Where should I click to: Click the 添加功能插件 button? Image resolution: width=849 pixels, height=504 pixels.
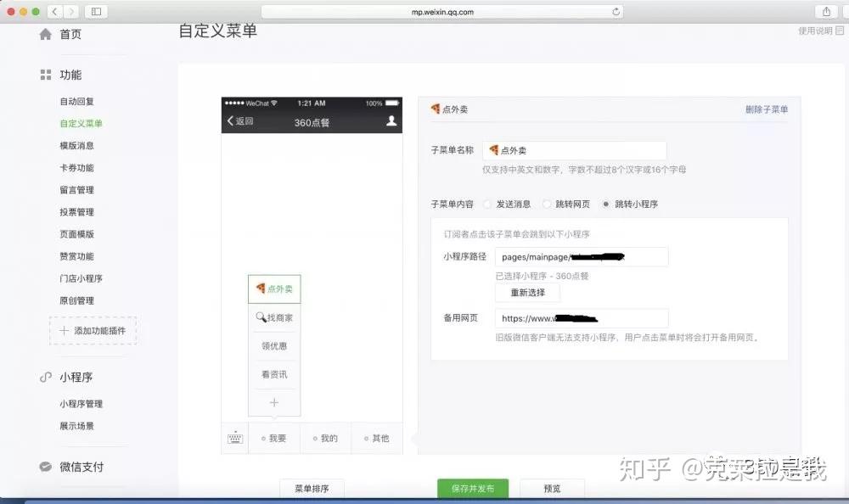tap(93, 331)
